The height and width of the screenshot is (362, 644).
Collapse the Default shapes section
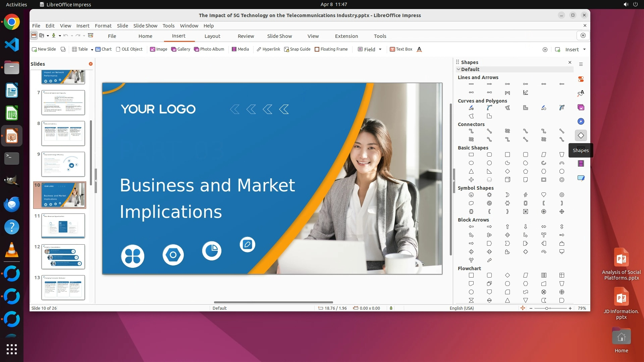459,69
